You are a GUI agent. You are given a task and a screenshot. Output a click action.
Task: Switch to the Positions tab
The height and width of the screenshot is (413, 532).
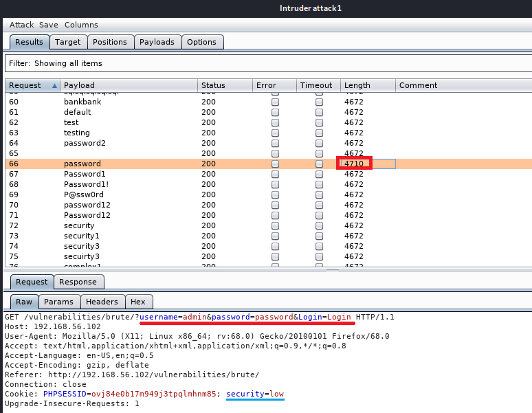[x=110, y=42]
